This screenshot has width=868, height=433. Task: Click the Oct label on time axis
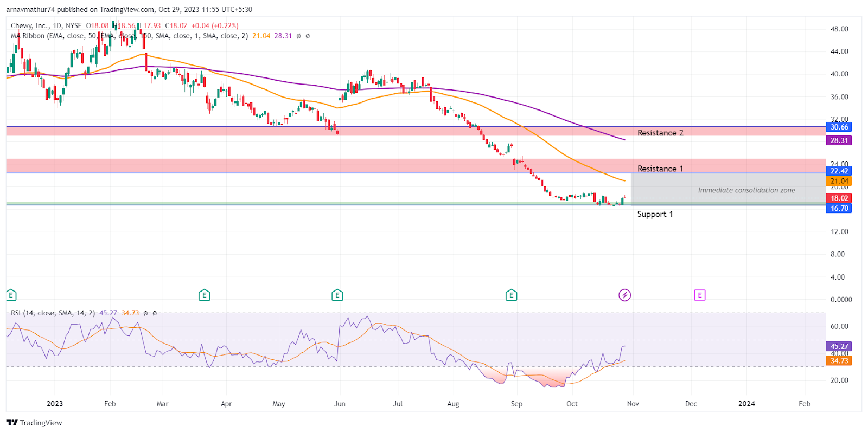click(572, 404)
